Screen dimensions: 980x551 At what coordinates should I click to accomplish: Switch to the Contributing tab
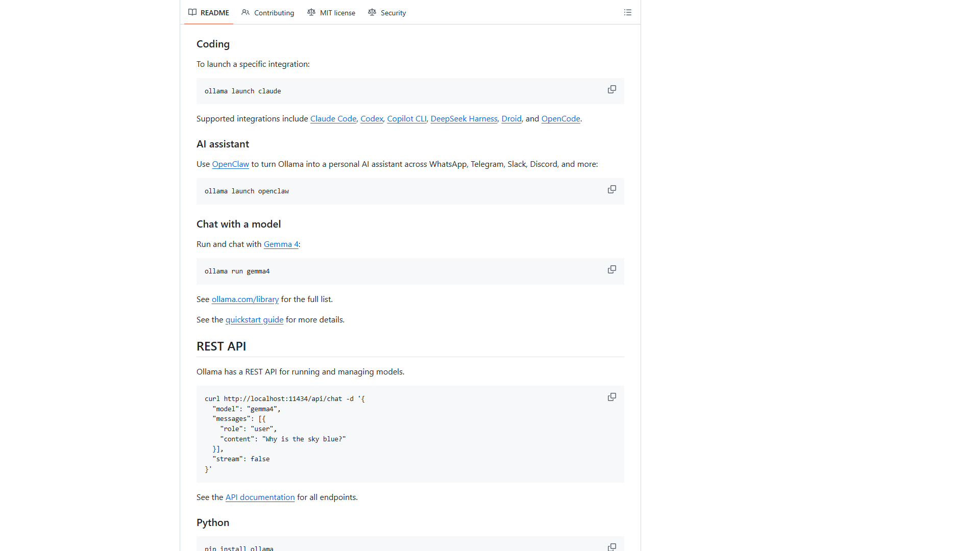[x=268, y=12]
